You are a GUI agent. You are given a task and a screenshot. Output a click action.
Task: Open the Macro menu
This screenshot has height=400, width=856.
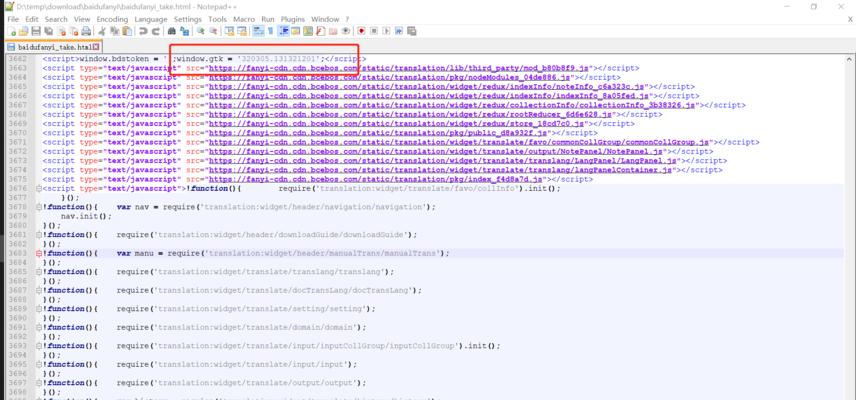coord(244,19)
